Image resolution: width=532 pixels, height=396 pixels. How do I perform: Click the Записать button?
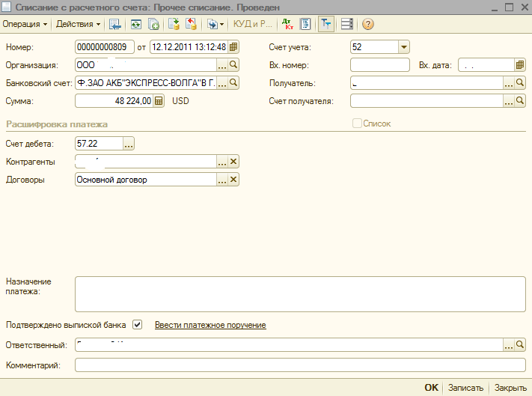pyautogui.click(x=465, y=388)
